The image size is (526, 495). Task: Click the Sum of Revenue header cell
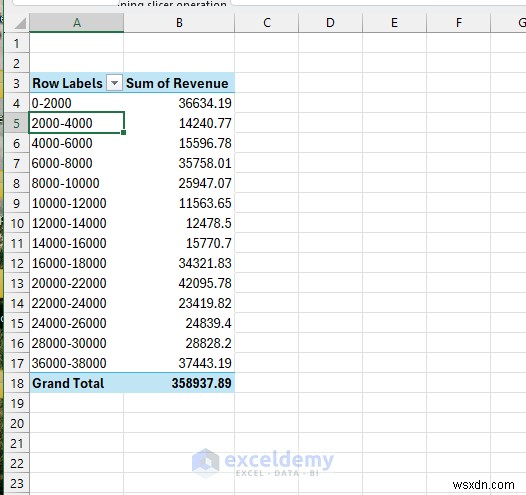point(179,83)
